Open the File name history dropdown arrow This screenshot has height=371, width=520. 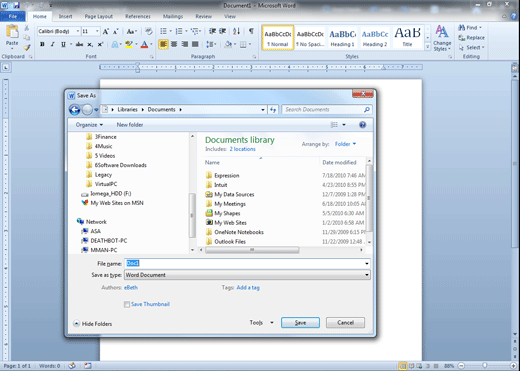click(x=367, y=264)
